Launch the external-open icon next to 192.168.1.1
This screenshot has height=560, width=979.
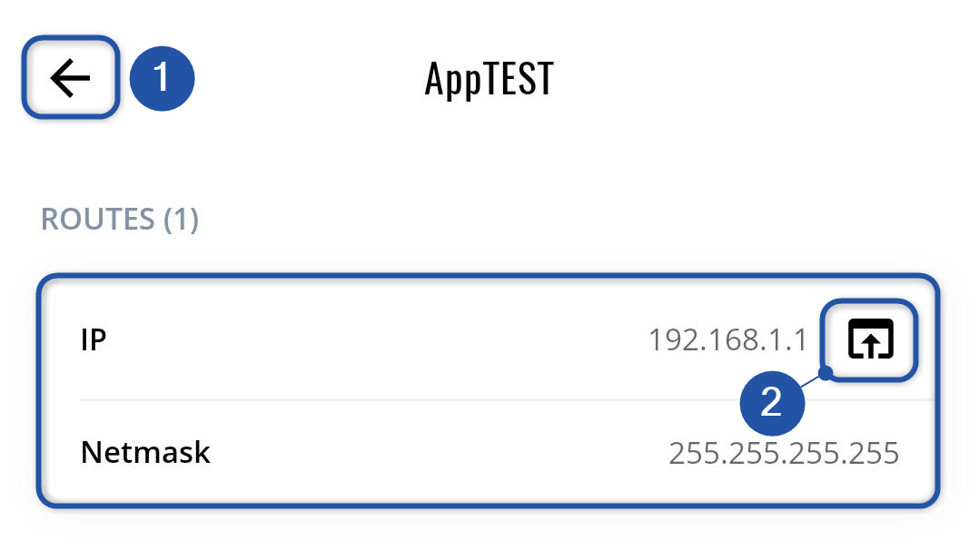[870, 339]
